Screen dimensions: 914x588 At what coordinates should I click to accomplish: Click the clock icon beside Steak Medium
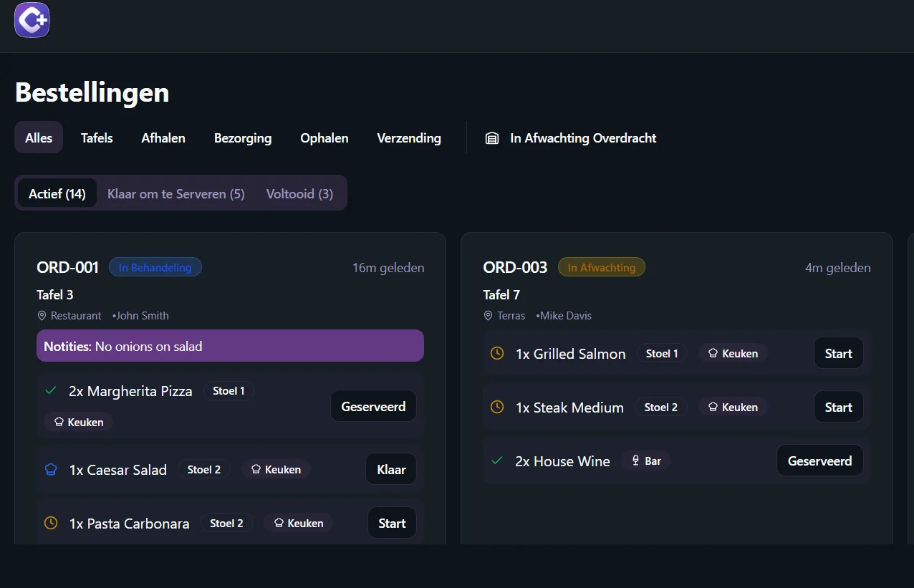click(x=497, y=407)
